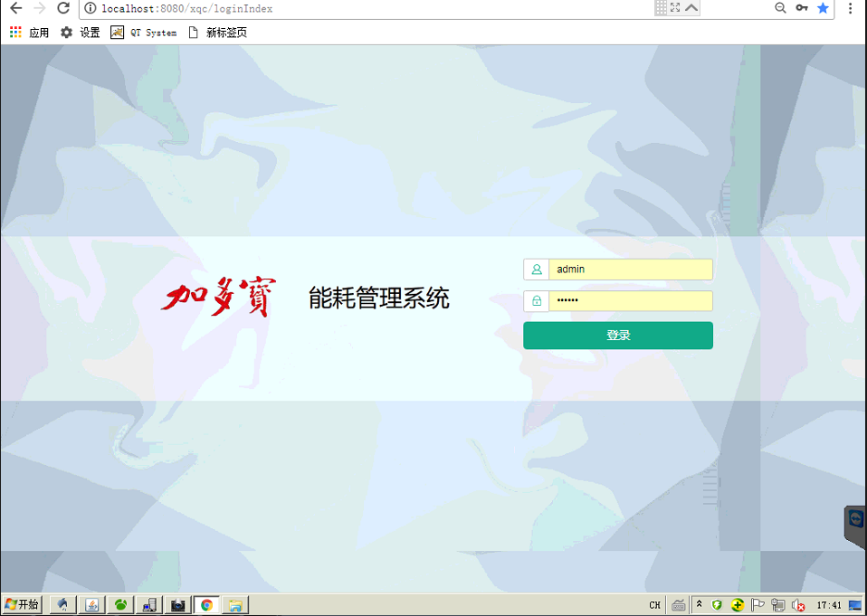Click the Java coffee cup taskbar icon
Screen dimensions: 867x616
point(91,605)
